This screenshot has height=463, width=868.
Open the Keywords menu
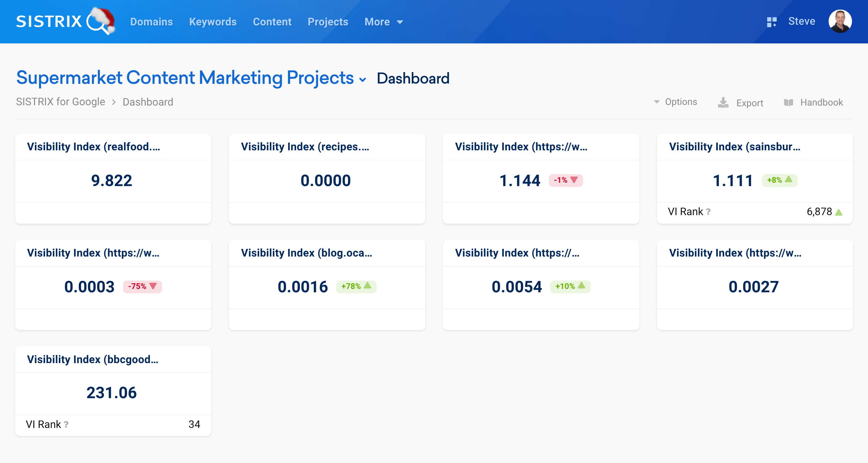click(213, 22)
